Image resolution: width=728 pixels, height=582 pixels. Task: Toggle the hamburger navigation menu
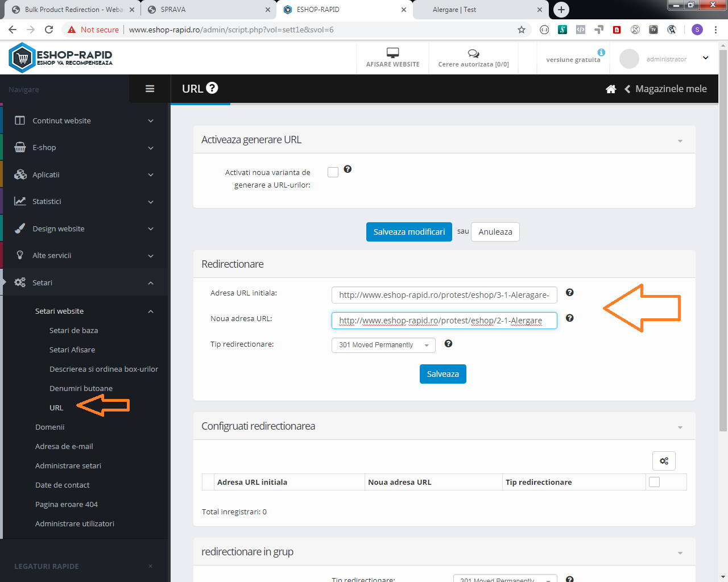tap(150, 89)
